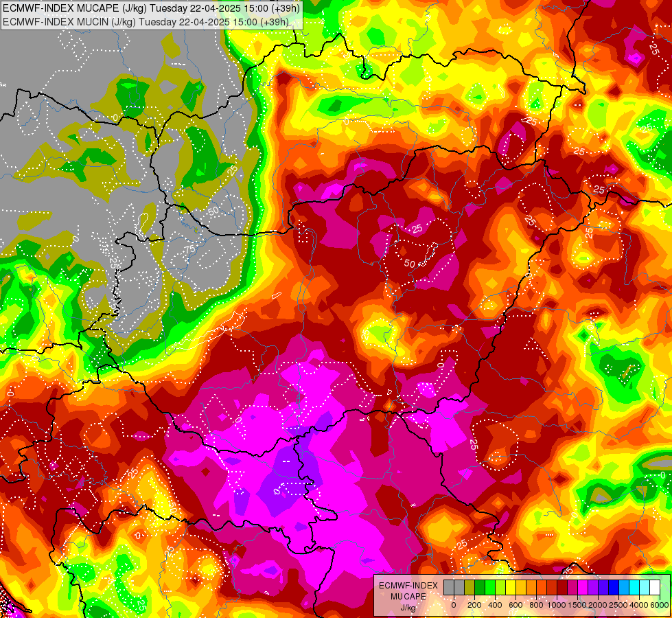The height and width of the screenshot is (618, 672).
Task: Click the legend tick label 800
Action: (x=536, y=605)
